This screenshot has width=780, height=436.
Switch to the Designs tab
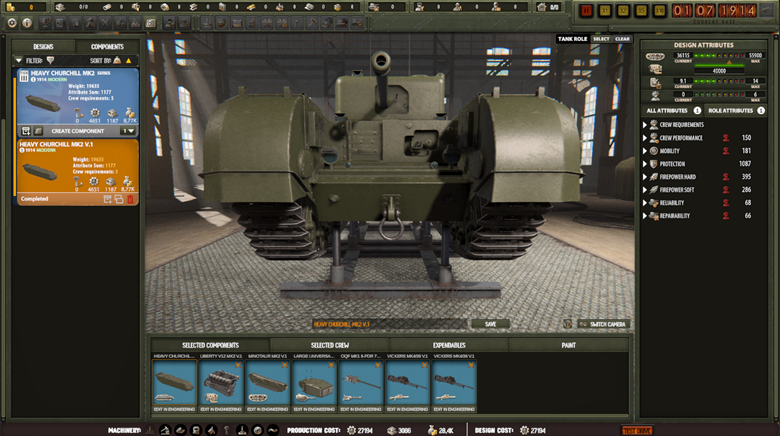[x=43, y=46]
